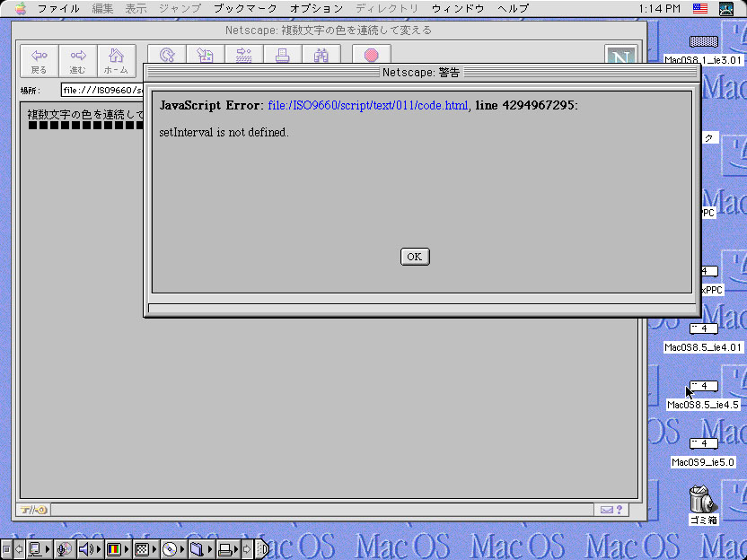The width and height of the screenshot is (747, 560).
Task: Select the MacOS9_ie5.0 desktop drive icon
Action: [703, 443]
